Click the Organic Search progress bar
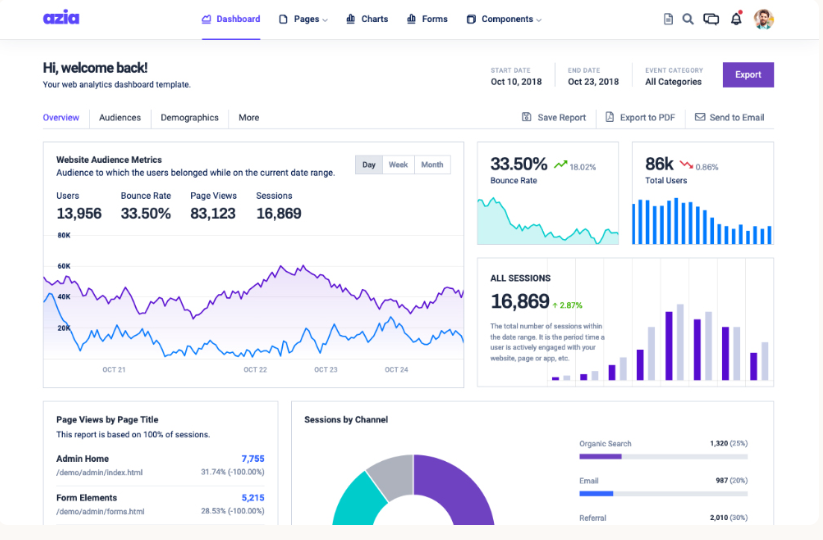This screenshot has height=540, width=823. 663,456
